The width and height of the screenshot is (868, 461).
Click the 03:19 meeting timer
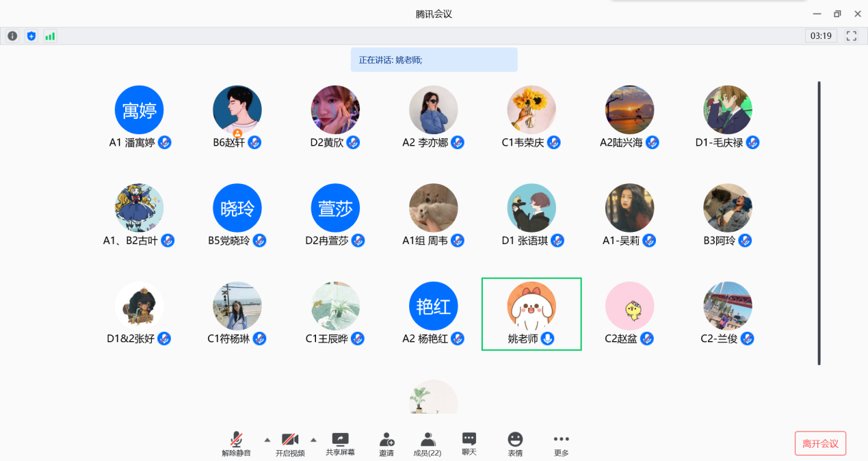tap(821, 36)
